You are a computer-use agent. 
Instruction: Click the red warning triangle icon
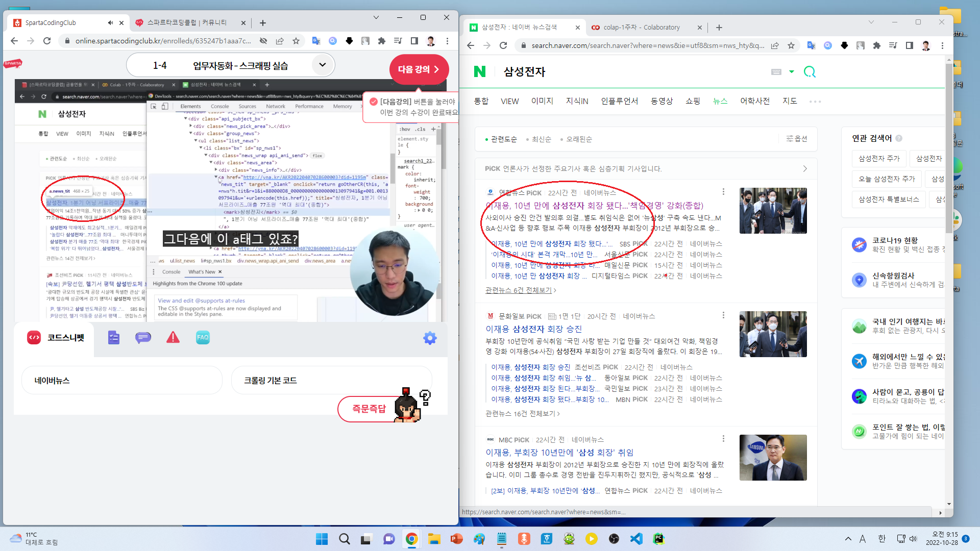173,337
